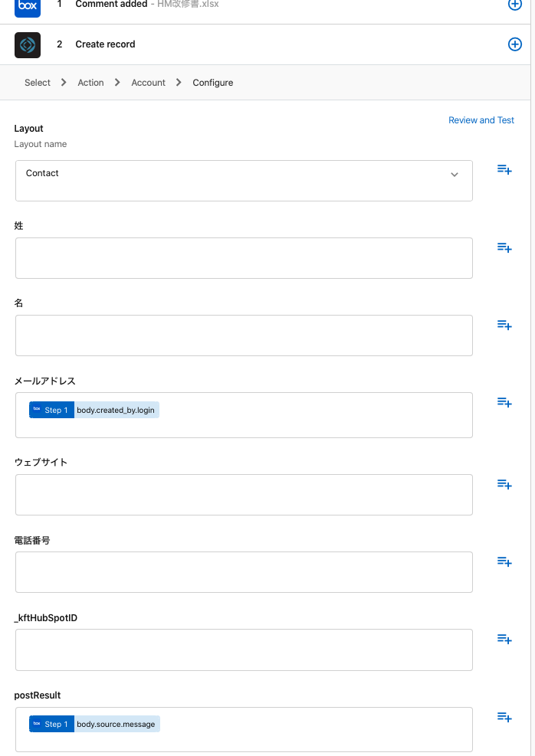This screenshot has width=535, height=756.
Task: Click insert-data icon next to 姓 field
Action: point(504,247)
